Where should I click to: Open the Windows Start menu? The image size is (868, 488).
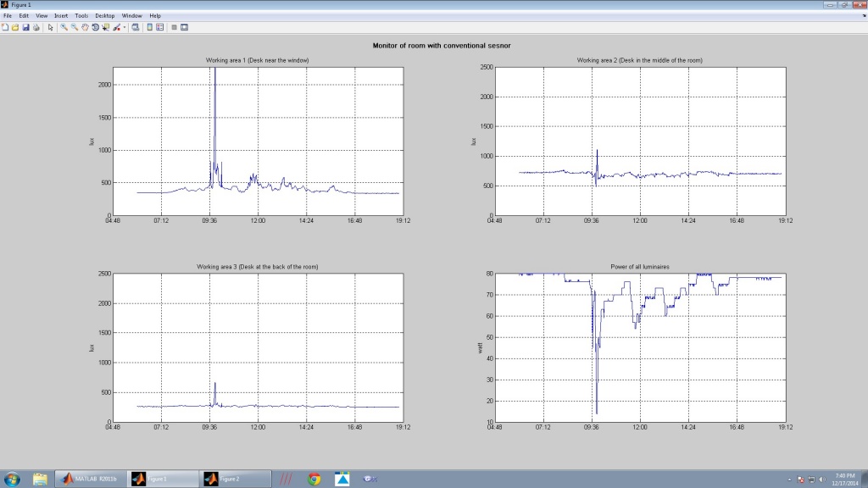[x=12, y=479]
